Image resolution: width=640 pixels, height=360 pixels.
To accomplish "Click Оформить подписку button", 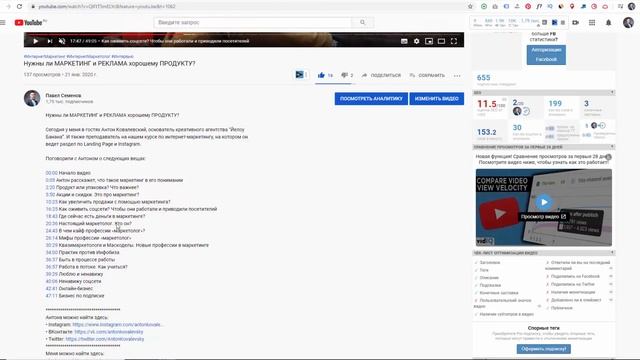I will 544,349.
